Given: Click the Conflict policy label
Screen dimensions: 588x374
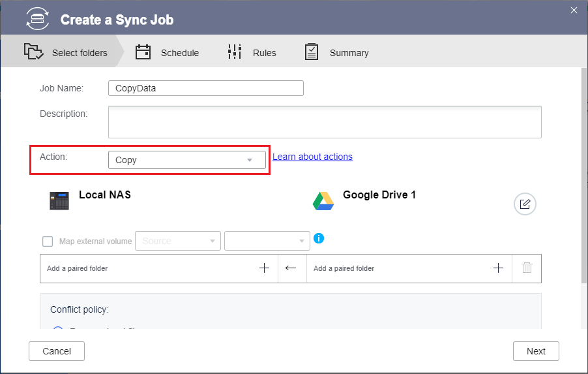Looking at the screenshot, I should pyautogui.click(x=80, y=309).
